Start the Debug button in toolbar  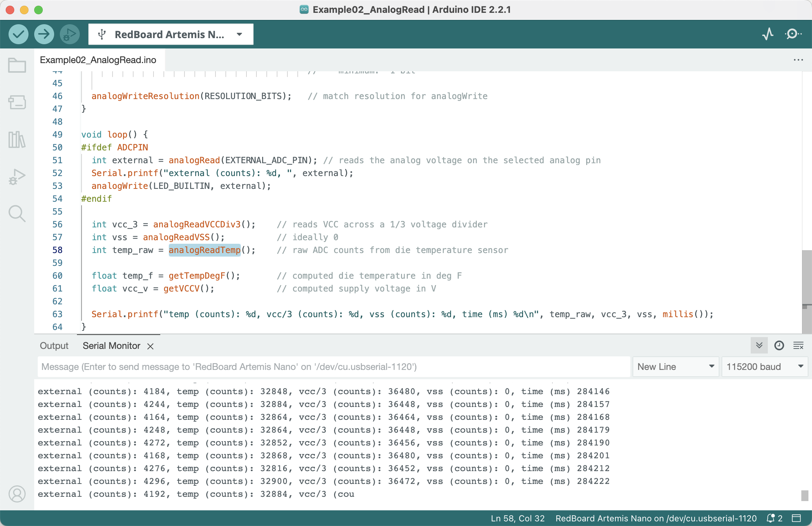(70, 34)
